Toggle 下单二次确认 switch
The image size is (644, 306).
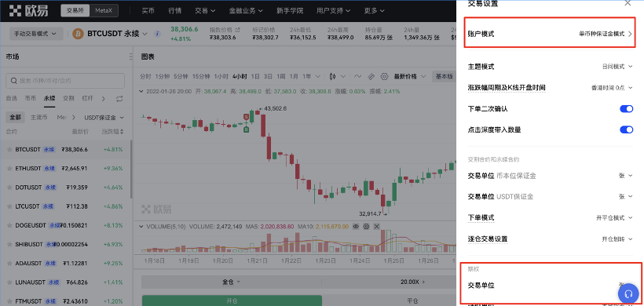coord(627,109)
